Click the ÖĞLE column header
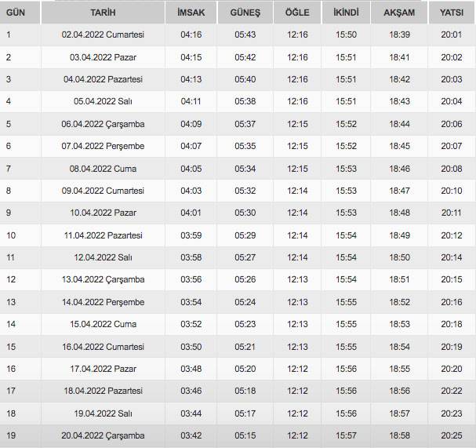This screenshot has height=448, width=476. click(297, 13)
